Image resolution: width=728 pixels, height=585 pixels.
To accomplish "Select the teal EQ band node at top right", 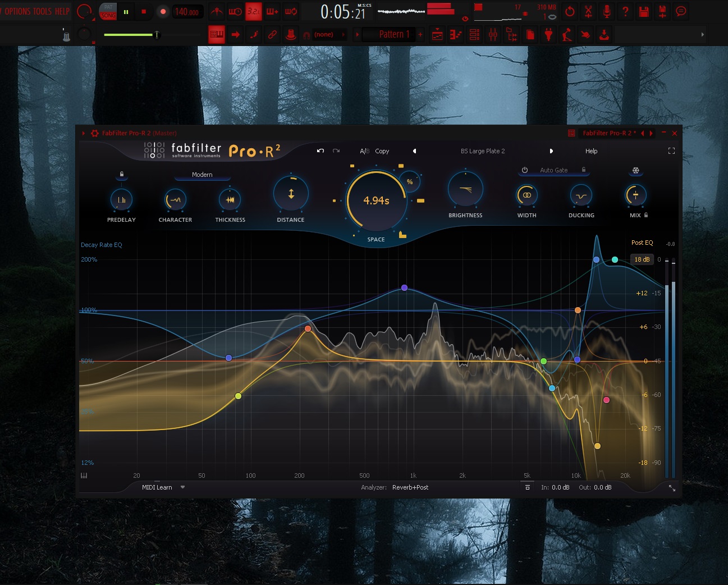I will (x=615, y=259).
